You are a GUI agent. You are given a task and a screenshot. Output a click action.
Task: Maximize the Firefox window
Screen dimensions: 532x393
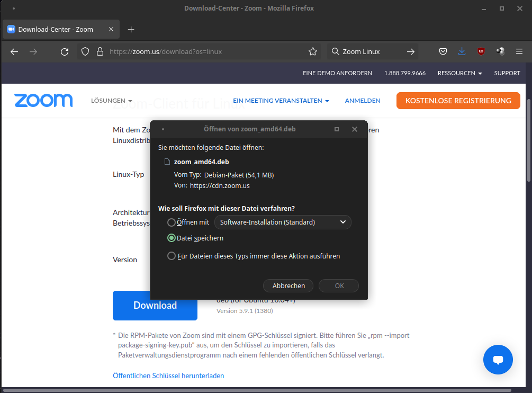click(x=501, y=8)
